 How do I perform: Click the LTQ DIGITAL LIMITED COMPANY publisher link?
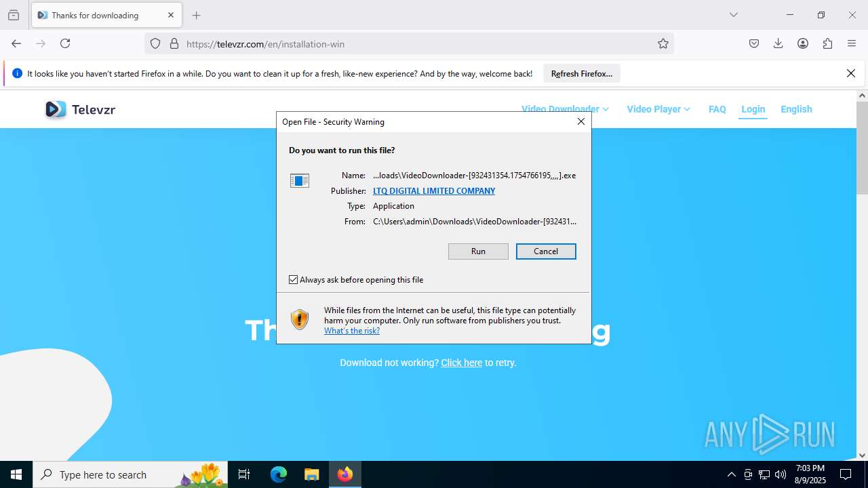(434, 191)
